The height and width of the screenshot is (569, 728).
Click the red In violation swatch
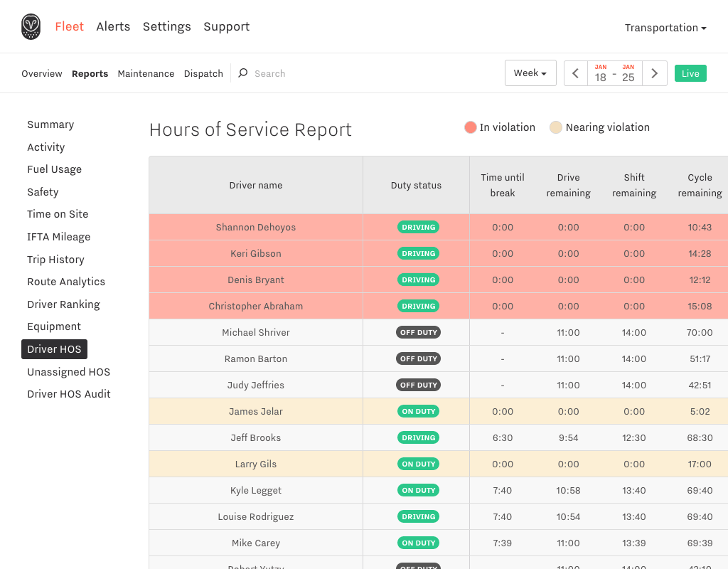coord(470,127)
